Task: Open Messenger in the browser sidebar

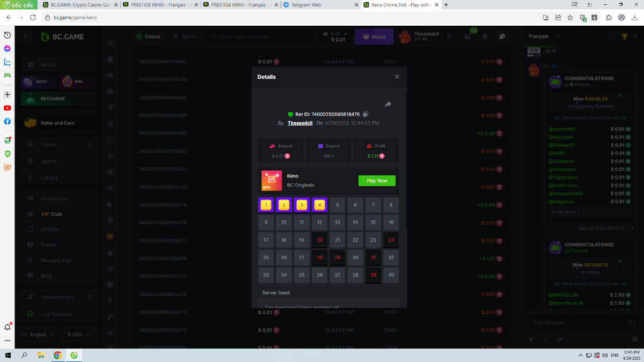Action: [x=8, y=48]
